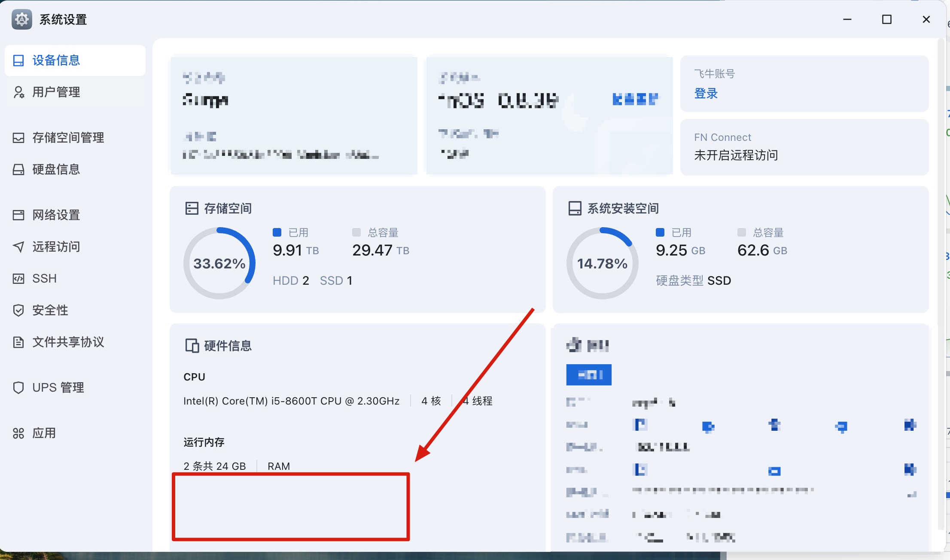Viewport: 950px width, 560px height.
Task: Open 网络设置 network settings
Action: pos(75,215)
